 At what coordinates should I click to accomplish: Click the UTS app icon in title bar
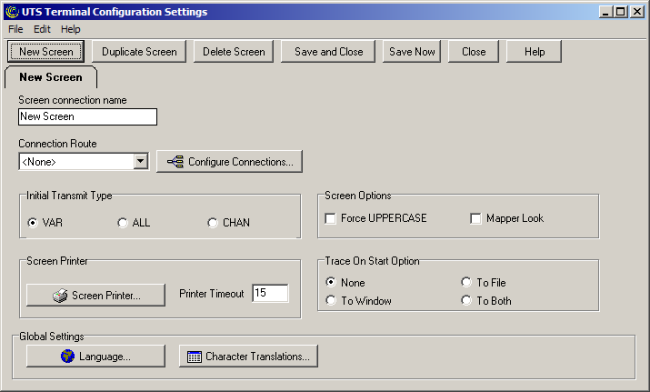click(x=12, y=12)
